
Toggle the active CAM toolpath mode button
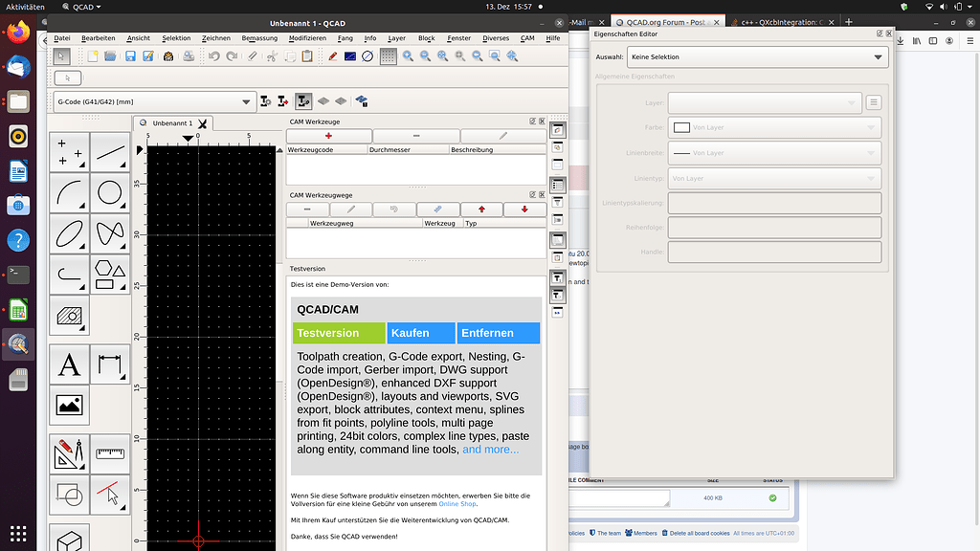pos(303,101)
